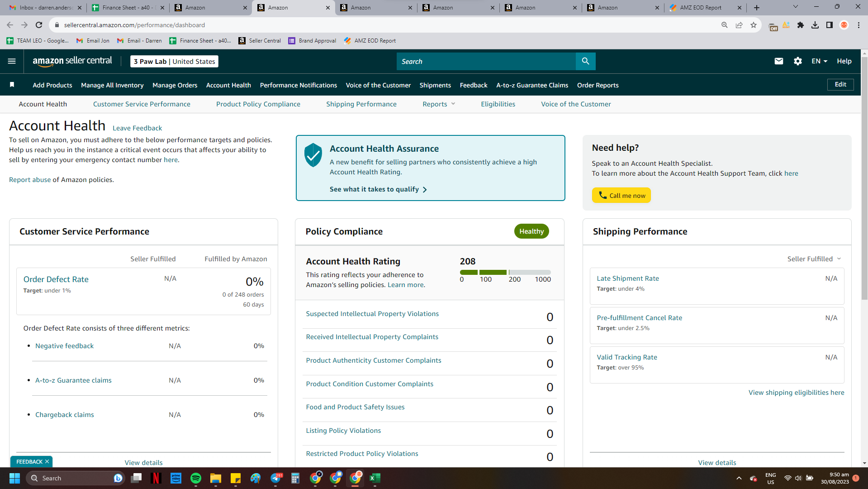
Task: Open Task View on the taskbar
Action: [136, 478]
